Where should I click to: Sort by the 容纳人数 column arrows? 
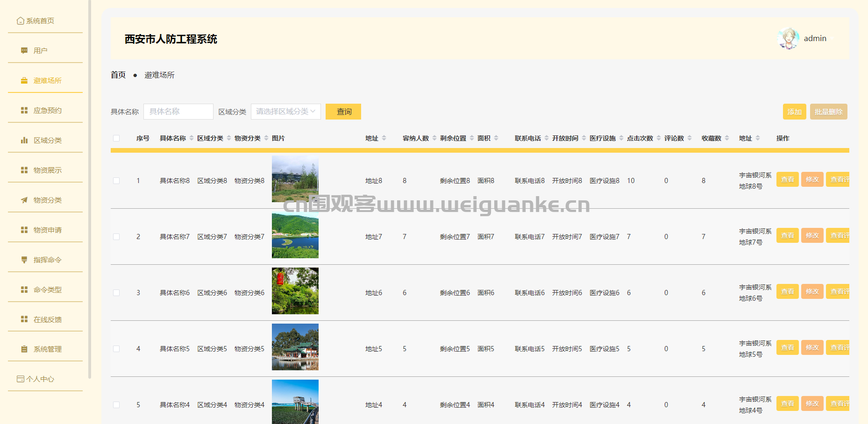click(x=434, y=138)
